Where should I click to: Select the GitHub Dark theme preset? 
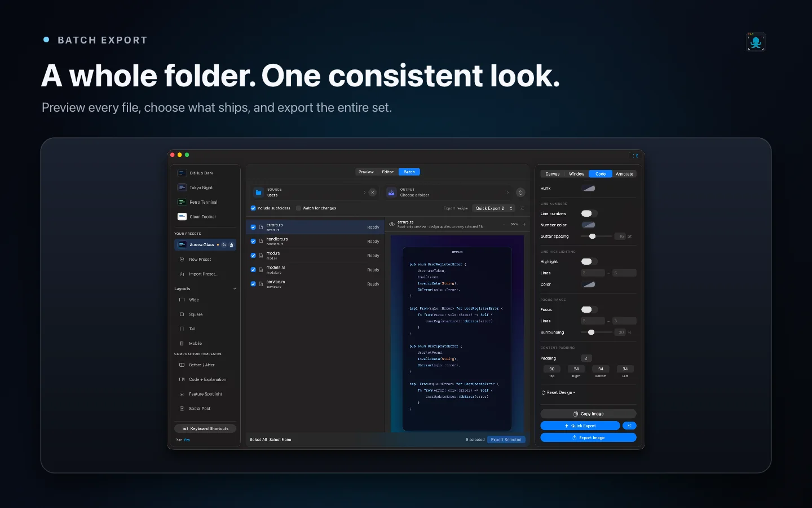coord(205,173)
